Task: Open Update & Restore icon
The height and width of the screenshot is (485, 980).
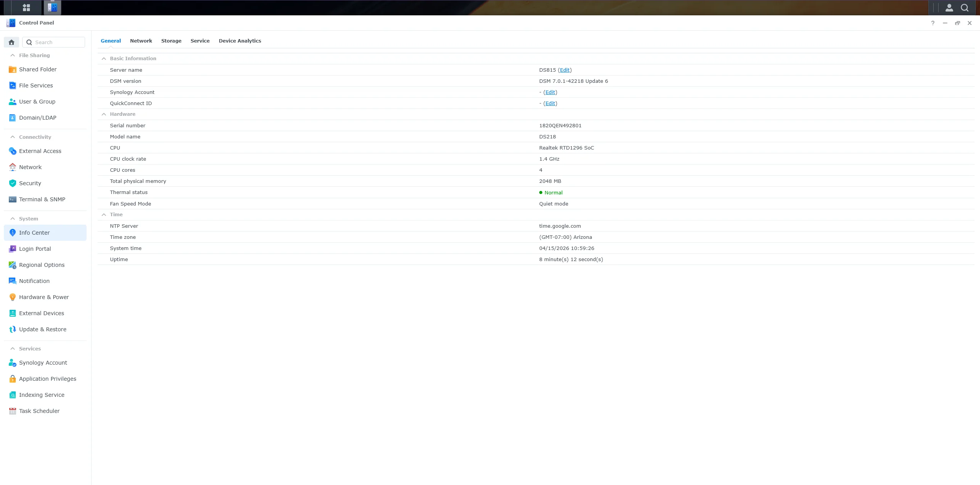Action: pos(12,329)
